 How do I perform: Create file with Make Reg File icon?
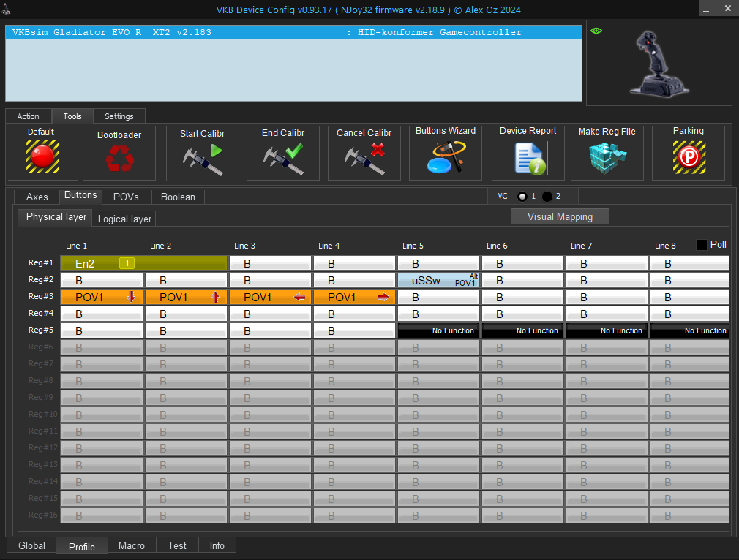coord(607,158)
